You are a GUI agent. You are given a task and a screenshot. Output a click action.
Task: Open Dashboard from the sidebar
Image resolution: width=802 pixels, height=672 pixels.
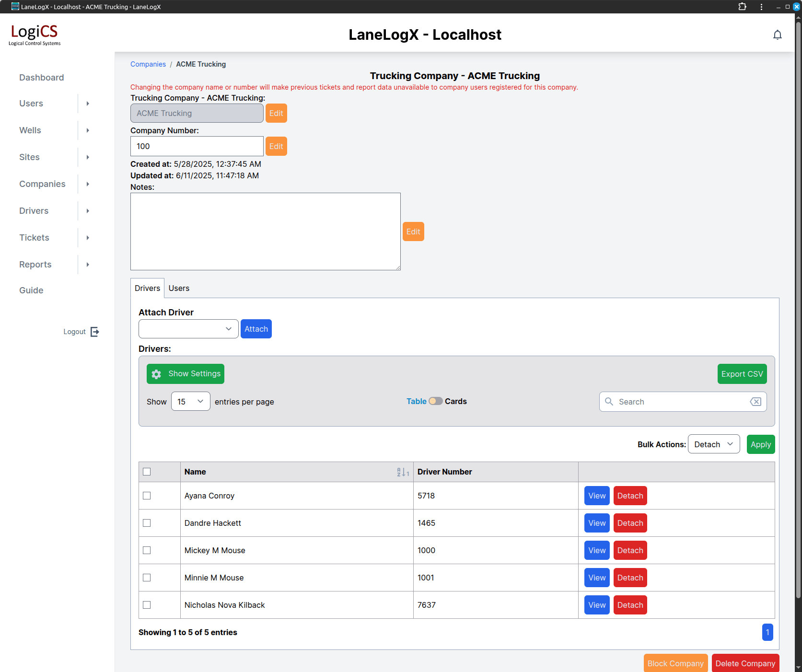click(x=41, y=78)
